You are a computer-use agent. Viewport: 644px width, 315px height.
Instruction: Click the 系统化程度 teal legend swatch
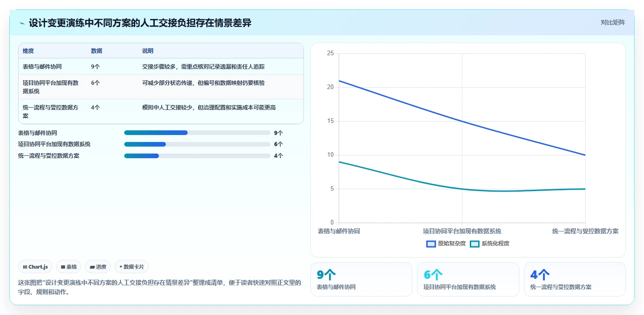tap(474, 244)
